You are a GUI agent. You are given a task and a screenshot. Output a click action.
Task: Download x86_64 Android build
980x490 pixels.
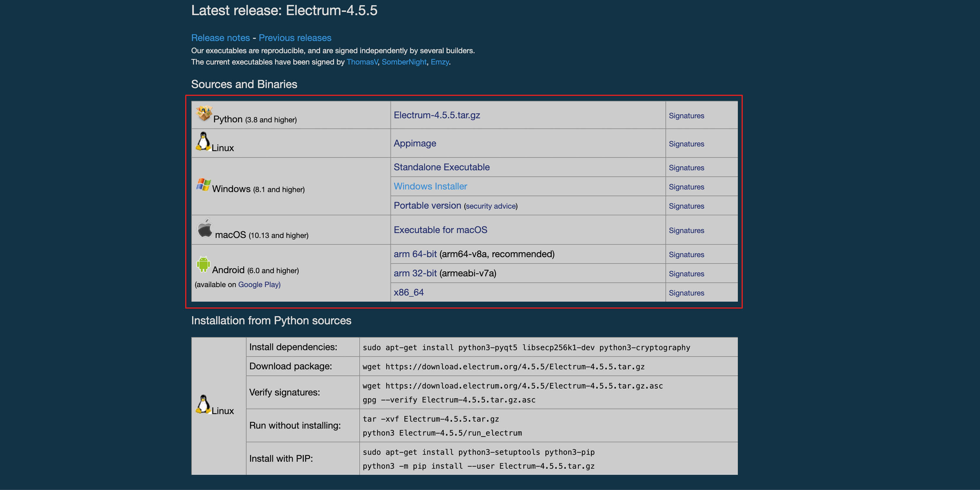point(409,292)
